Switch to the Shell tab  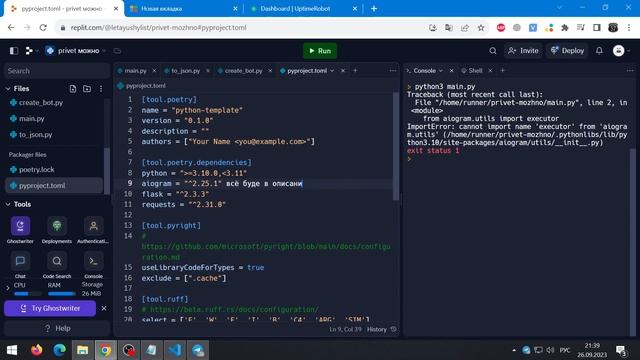[x=475, y=71]
